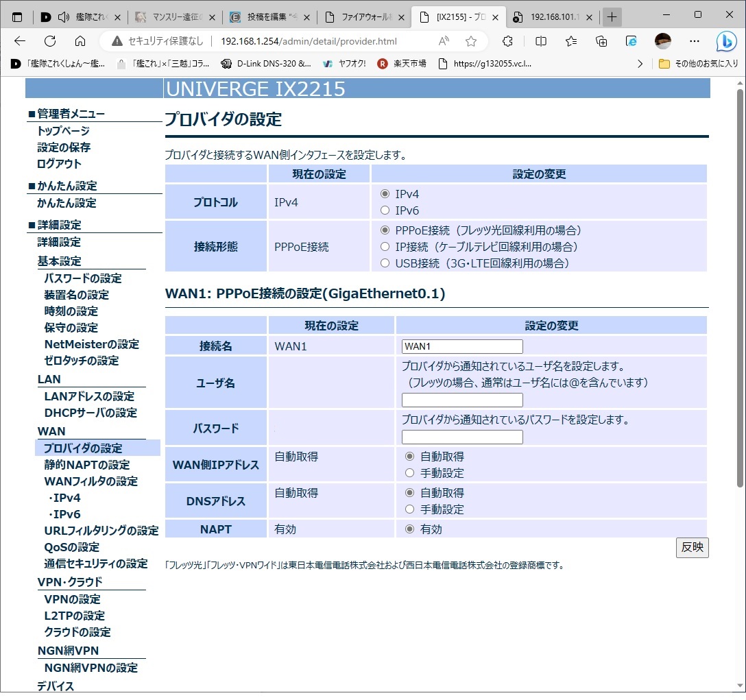Open the https://g132055.vc.l... bookmark

point(485,64)
